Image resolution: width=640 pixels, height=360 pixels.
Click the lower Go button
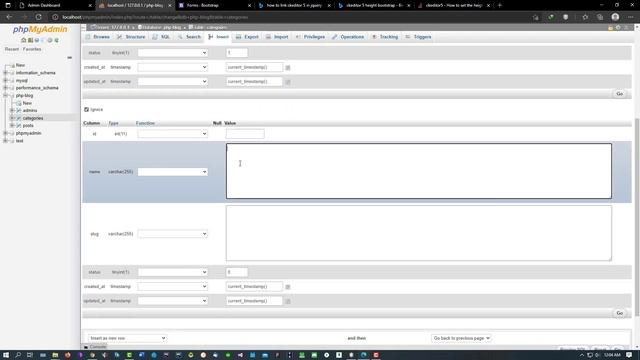(x=620, y=313)
